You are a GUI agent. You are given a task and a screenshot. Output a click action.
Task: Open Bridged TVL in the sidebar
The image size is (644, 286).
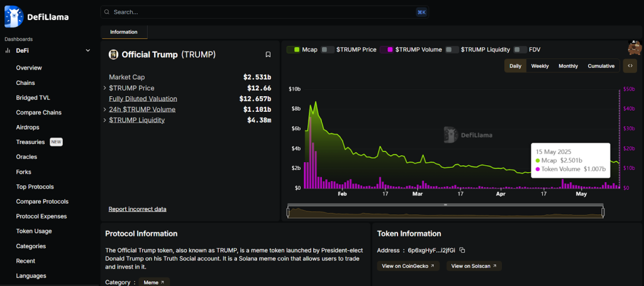[x=33, y=97]
